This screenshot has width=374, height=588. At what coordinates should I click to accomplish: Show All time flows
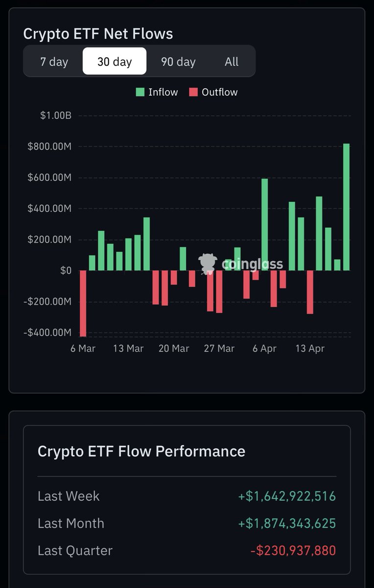[232, 62]
